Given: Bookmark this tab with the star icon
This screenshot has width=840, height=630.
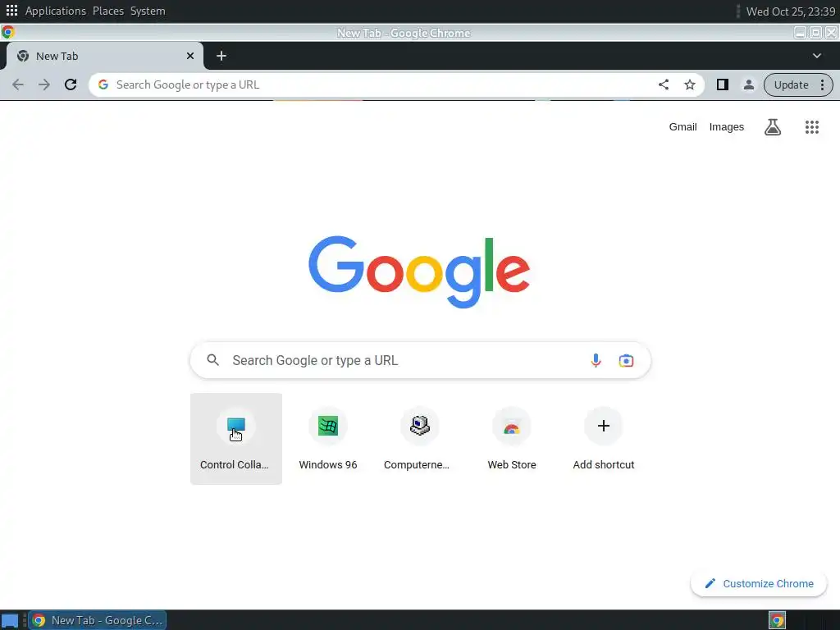Looking at the screenshot, I should pos(689,84).
